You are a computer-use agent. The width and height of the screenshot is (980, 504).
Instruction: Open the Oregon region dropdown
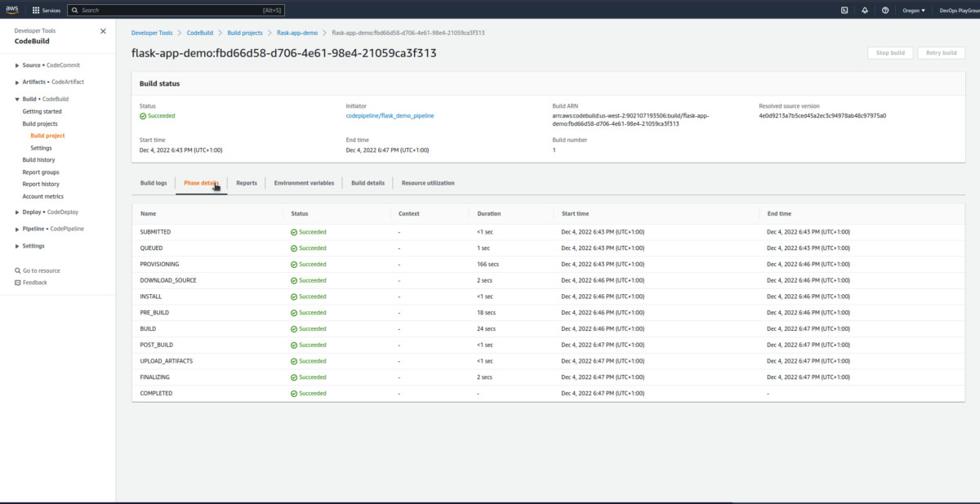912,11
